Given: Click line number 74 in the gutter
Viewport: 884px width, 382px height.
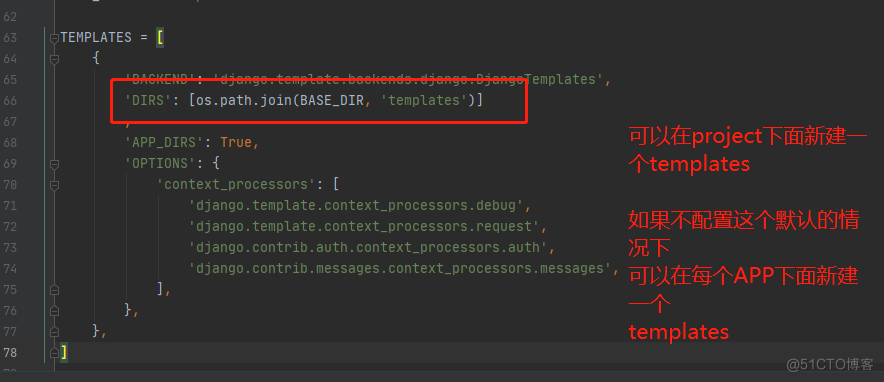Looking at the screenshot, I should (x=10, y=269).
